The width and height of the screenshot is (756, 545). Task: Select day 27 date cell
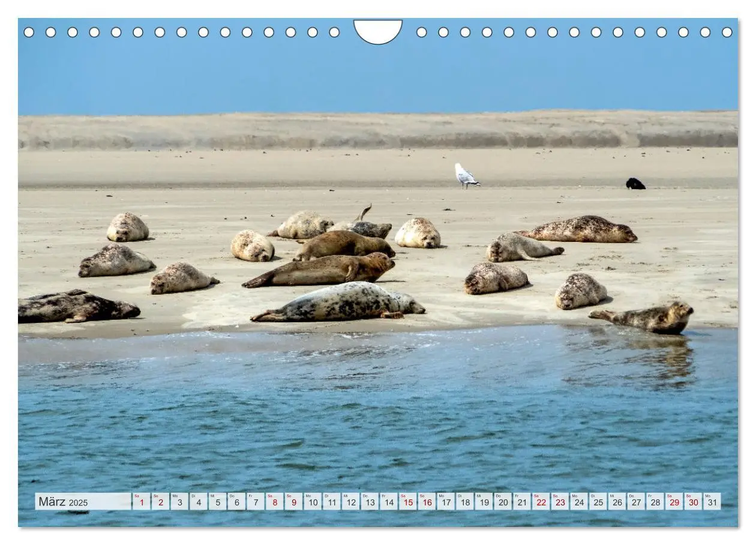[x=636, y=502]
